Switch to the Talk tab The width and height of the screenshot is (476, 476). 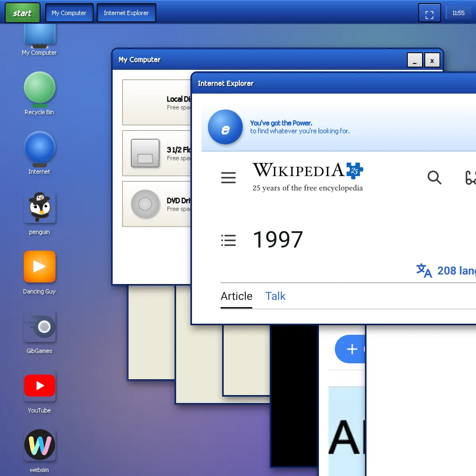pos(275,296)
